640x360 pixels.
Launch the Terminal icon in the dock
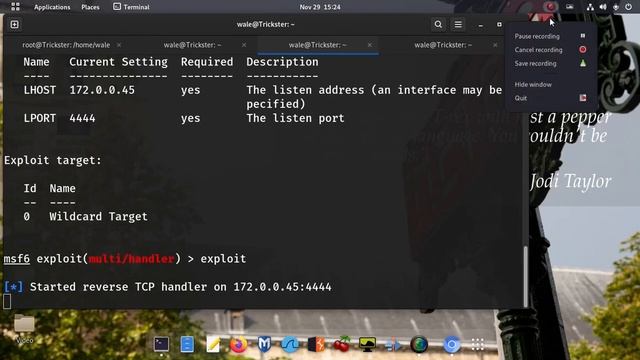pos(161,344)
